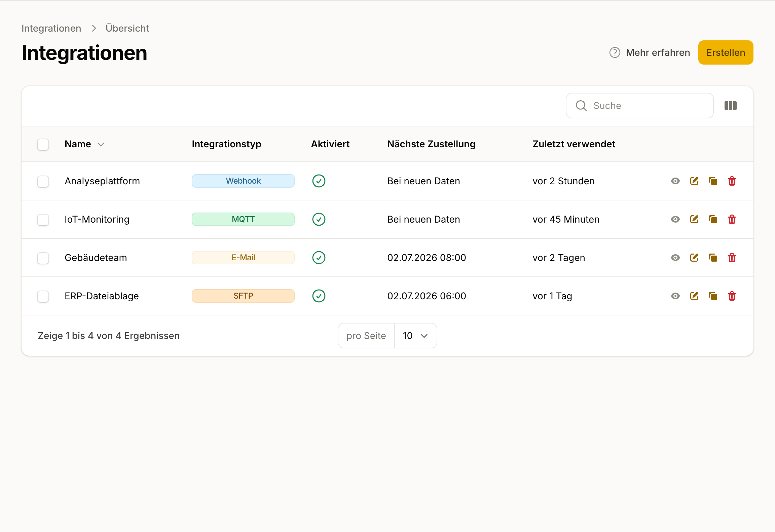The width and height of the screenshot is (775, 532).
Task: Select the IoT-Monitoring row checkbox
Action: [x=43, y=220]
